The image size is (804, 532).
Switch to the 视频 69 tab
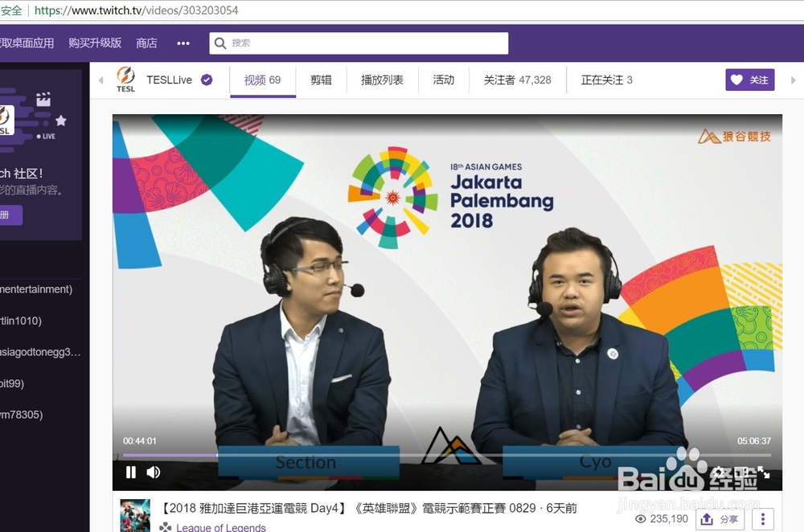(263, 80)
